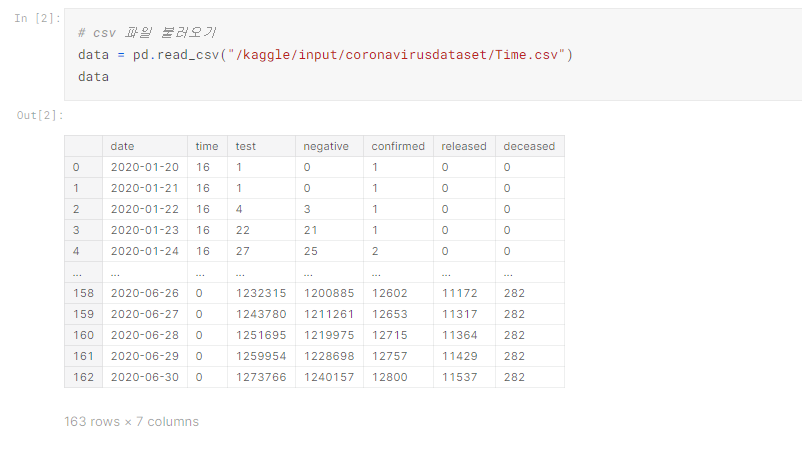Click the Korean csv comment line

point(147,33)
